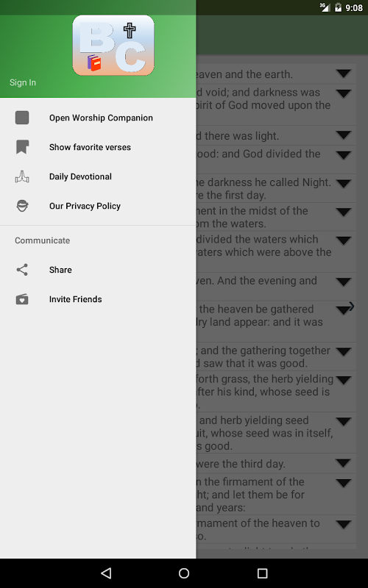
Task: Expand dropdown arrow beside 'heaven and the earth'
Action: tap(344, 74)
